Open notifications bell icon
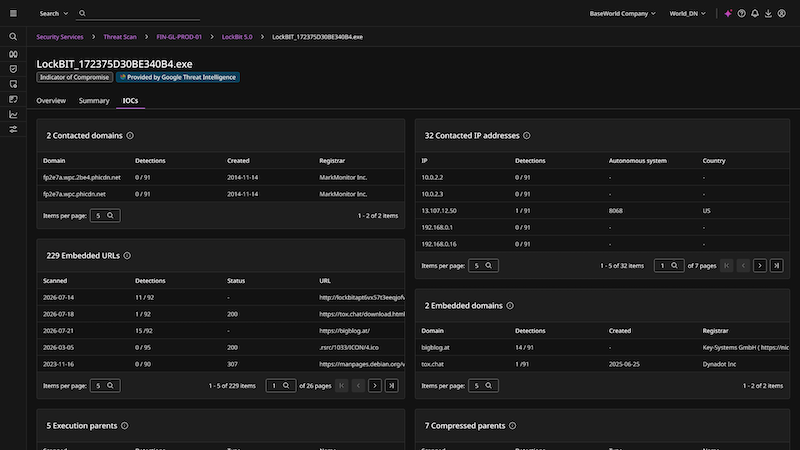This screenshot has width=800, height=450. pyautogui.click(x=755, y=13)
